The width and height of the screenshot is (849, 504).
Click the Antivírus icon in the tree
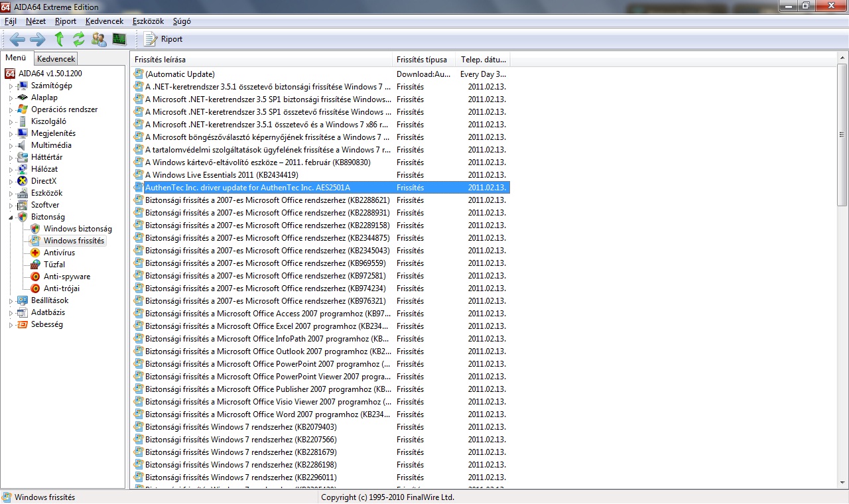click(35, 253)
